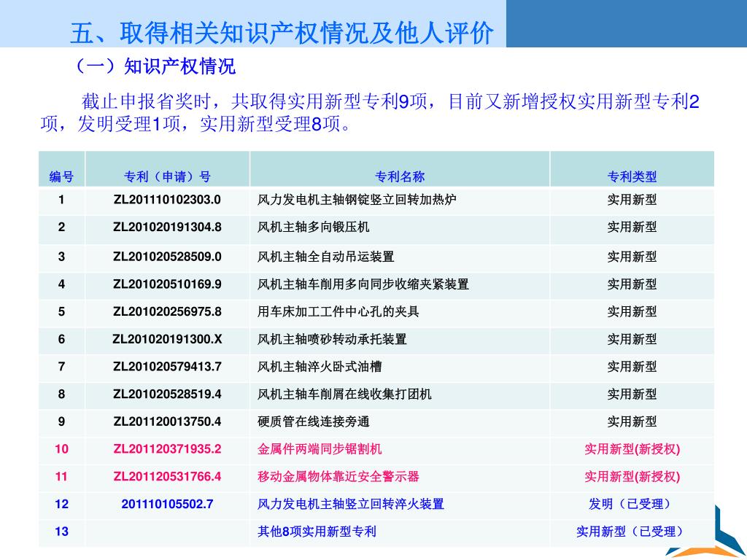Viewport: 747px width, 560px height.
Task: Click patent name 风机主轴喷砂转动承托装置
Action: (x=332, y=339)
